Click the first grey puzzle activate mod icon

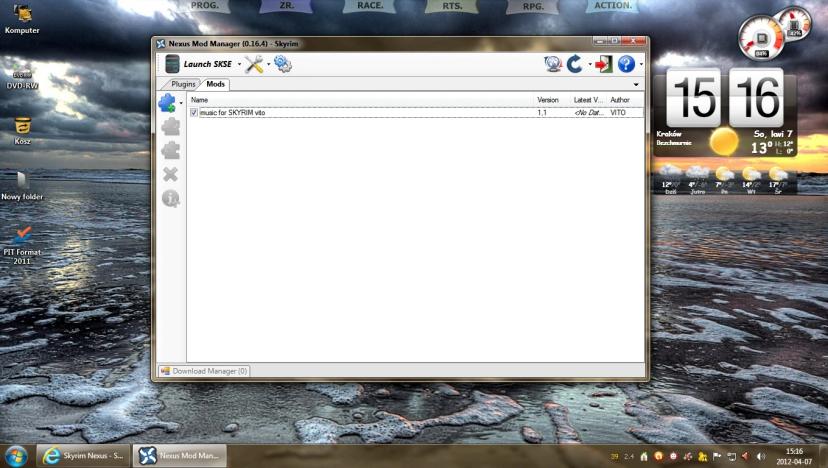point(170,127)
